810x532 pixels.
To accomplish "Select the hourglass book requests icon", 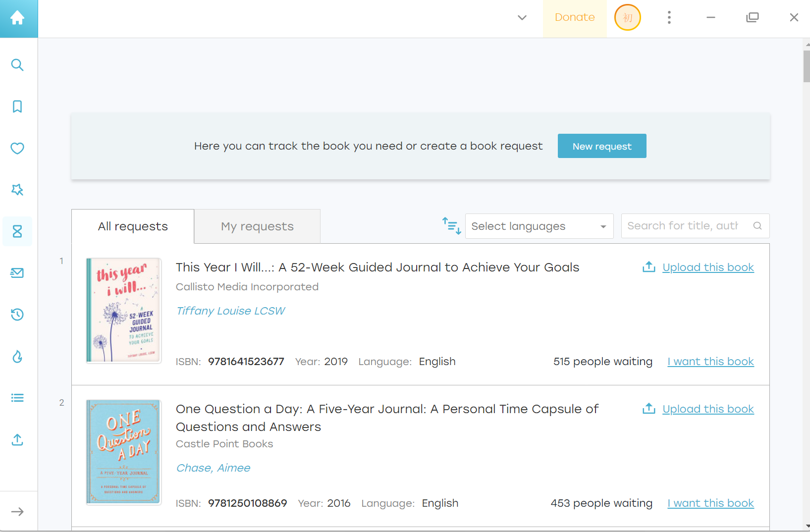I will click(x=17, y=231).
